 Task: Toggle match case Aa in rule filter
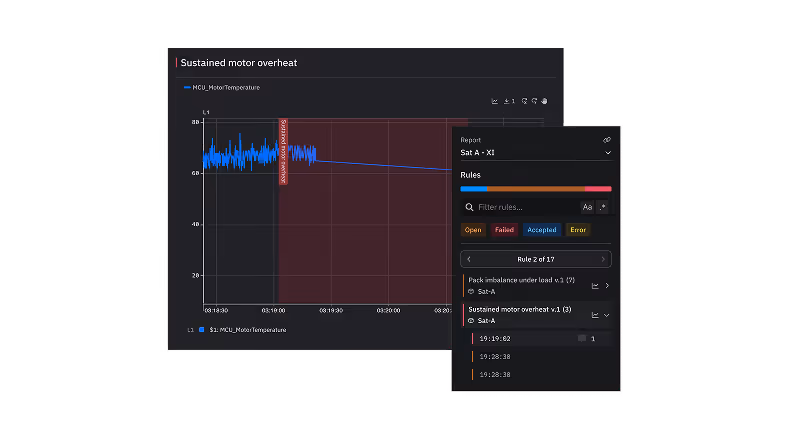pyautogui.click(x=587, y=207)
